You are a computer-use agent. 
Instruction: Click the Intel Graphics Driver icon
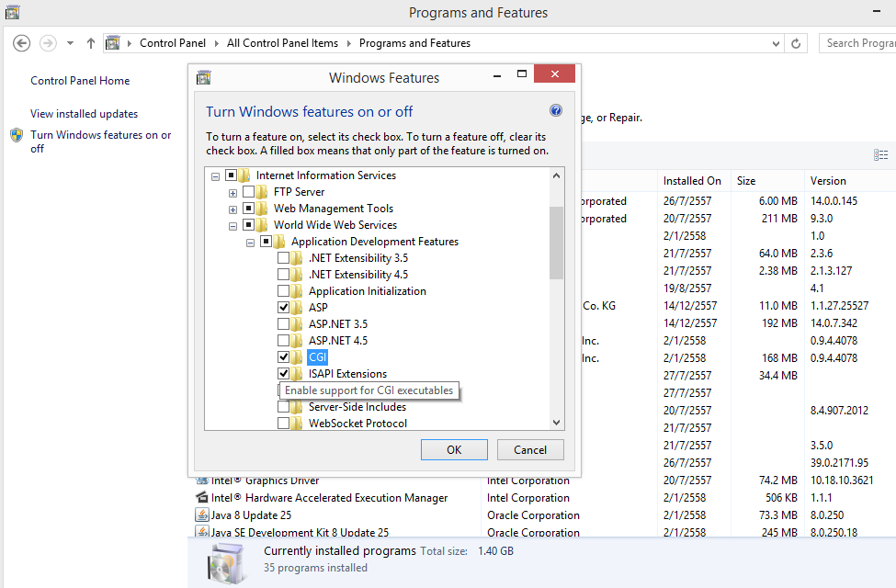tap(201, 481)
